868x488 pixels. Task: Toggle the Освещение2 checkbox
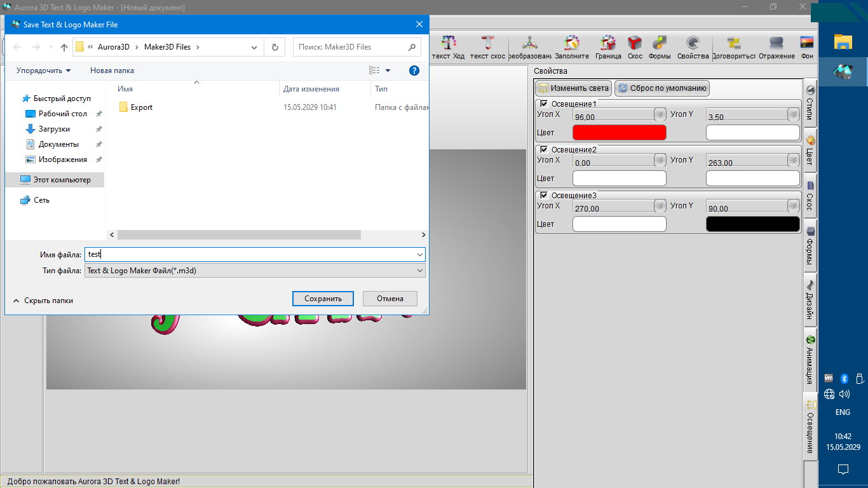(x=543, y=149)
